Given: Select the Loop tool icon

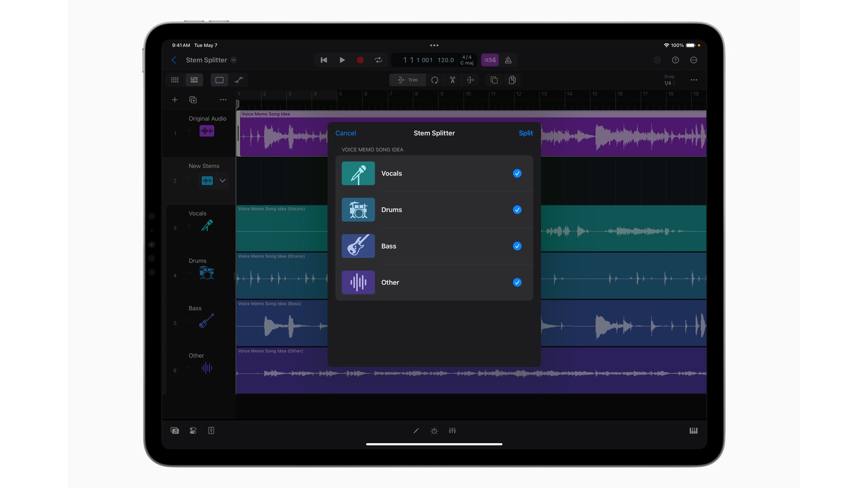Looking at the screenshot, I should [435, 80].
